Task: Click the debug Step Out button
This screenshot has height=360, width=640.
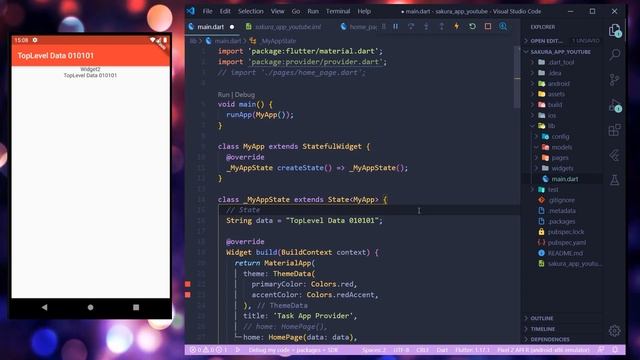Action: pyautogui.click(x=442, y=27)
